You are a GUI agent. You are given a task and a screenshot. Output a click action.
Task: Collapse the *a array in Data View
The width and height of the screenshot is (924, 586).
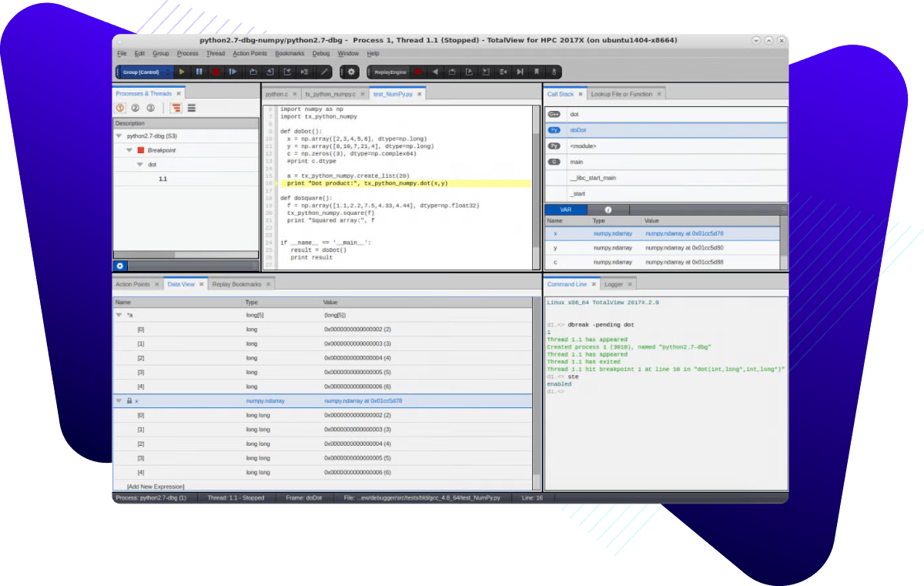click(119, 315)
